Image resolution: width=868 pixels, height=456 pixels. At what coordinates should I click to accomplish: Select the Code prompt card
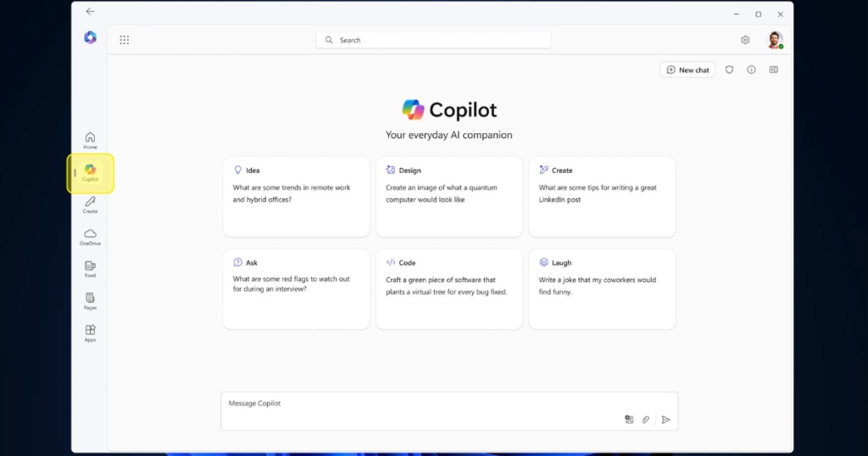pos(449,289)
